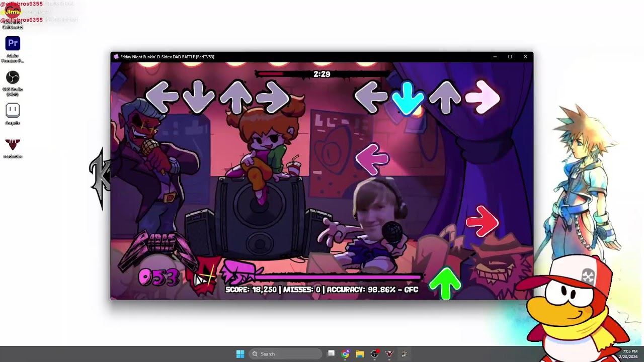
Task: Click the red winged taskbar app icon
Action: [x=389, y=354]
